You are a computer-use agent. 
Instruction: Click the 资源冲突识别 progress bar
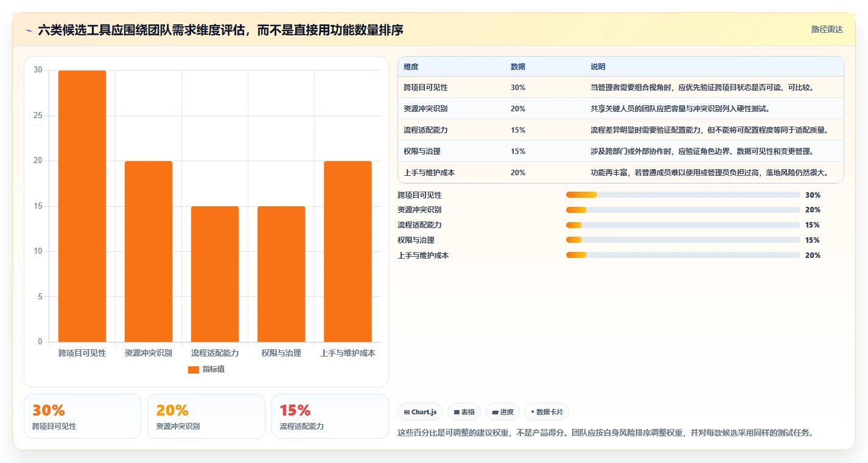click(683, 210)
